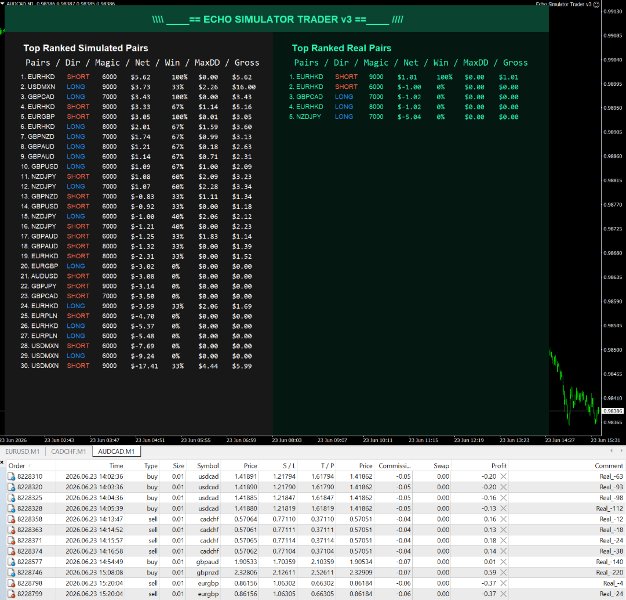Click the sell order icon for 8228798
Screen dimensions: 626x600
click(x=11, y=583)
